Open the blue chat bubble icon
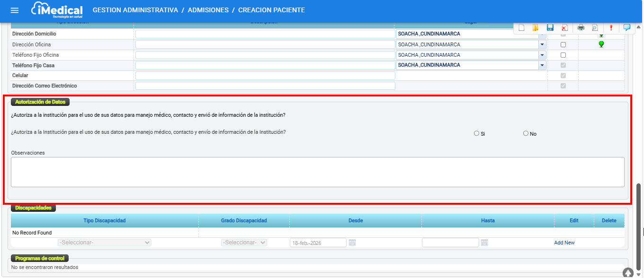 (626, 27)
